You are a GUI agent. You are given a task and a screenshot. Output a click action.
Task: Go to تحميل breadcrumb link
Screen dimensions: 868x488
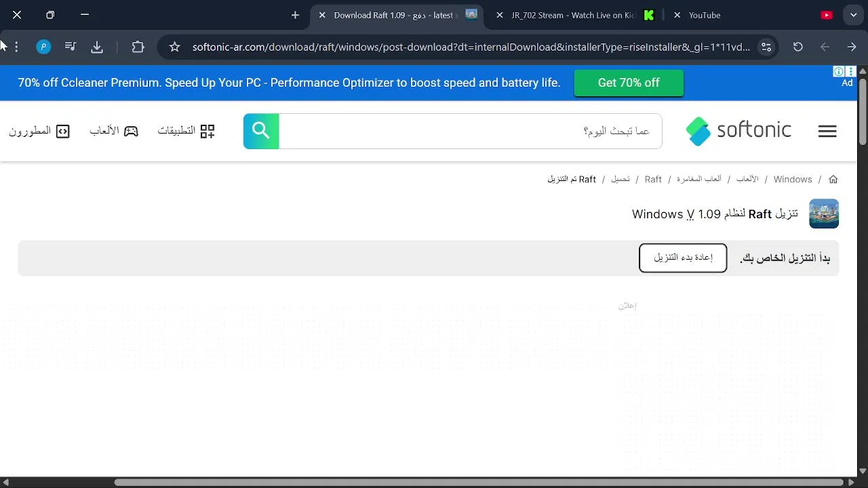pyautogui.click(x=620, y=179)
